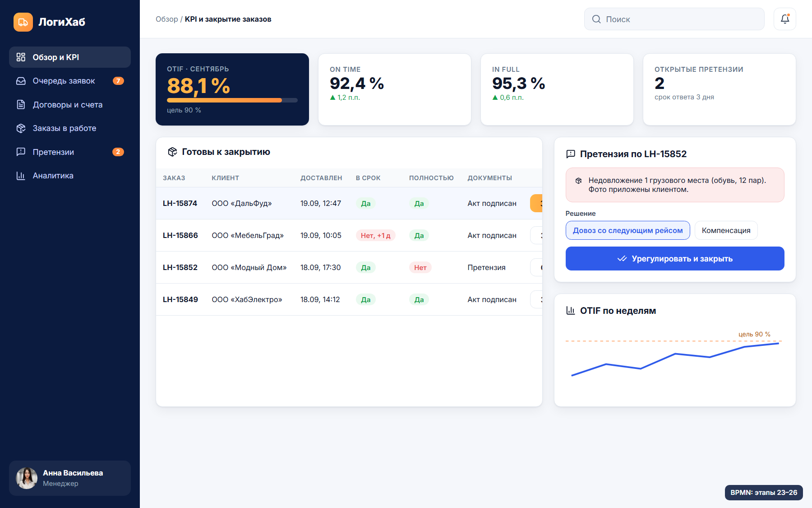Image resolution: width=812 pixels, height=508 pixels.
Task: Follow the Обзор breadcrumb link
Action: [167, 19]
